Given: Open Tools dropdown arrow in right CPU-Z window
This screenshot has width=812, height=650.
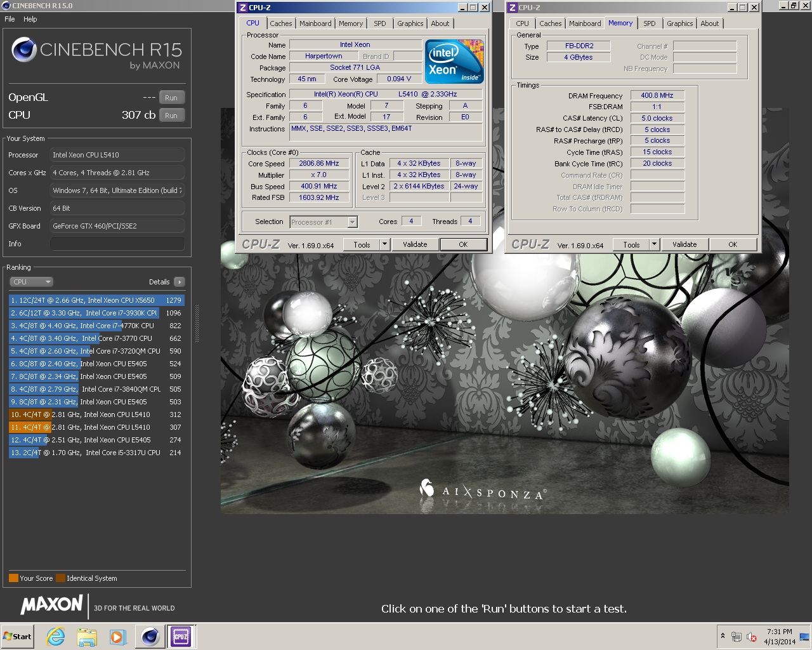Looking at the screenshot, I should tap(654, 244).
